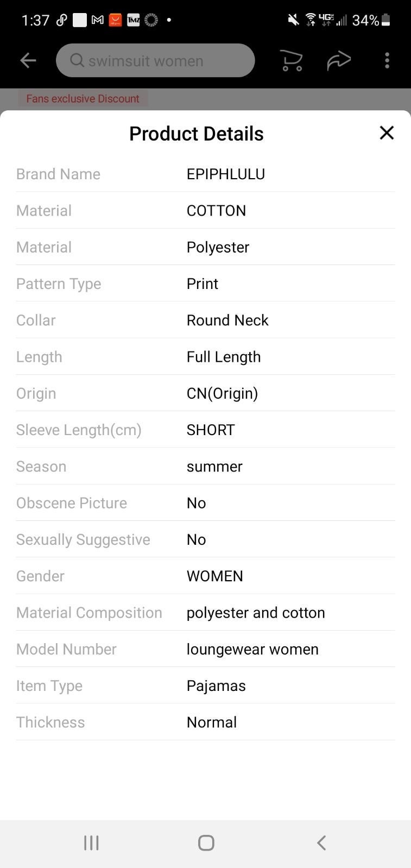Tap the back arrow in the header
The image size is (411, 868).
pyautogui.click(x=28, y=60)
